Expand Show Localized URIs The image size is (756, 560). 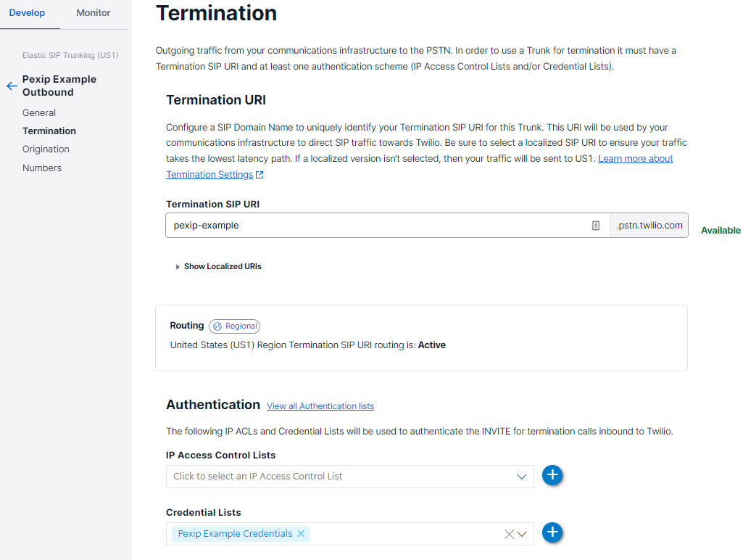click(x=219, y=266)
